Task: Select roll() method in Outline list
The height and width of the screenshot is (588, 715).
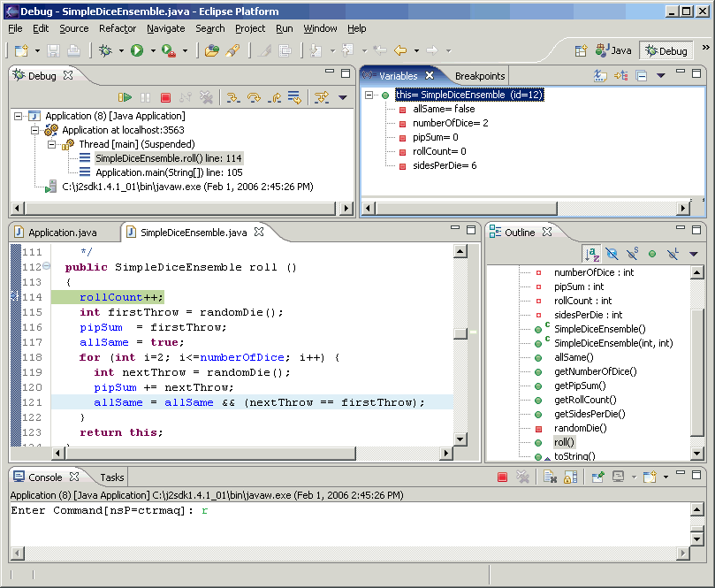Action: (564, 442)
